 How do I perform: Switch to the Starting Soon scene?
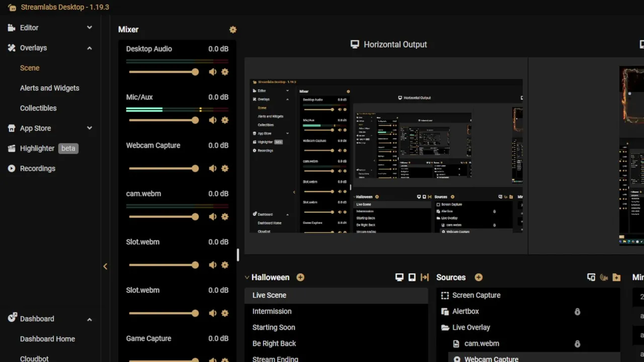click(x=336, y=327)
